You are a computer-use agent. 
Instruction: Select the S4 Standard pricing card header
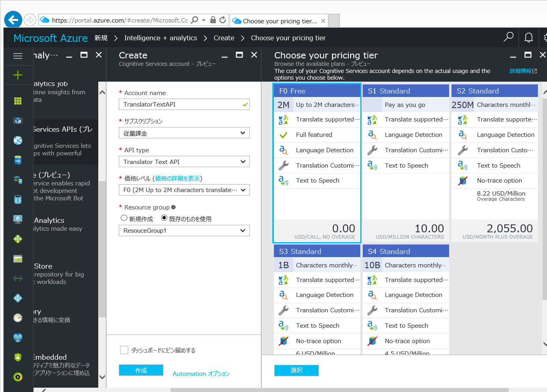click(x=406, y=251)
